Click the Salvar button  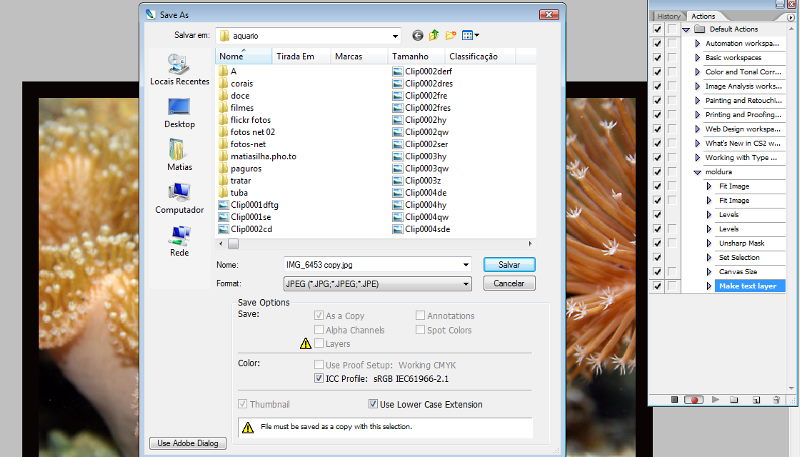pyautogui.click(x=509, y=264)
